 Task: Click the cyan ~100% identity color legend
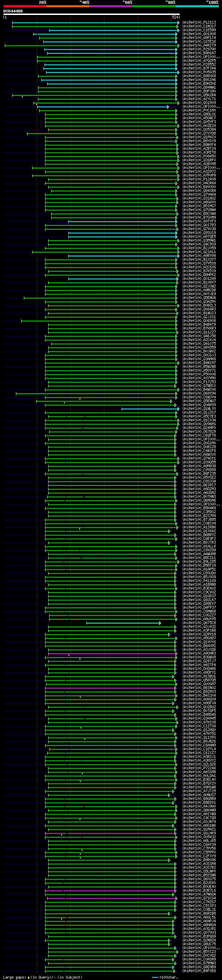(197, 6)
